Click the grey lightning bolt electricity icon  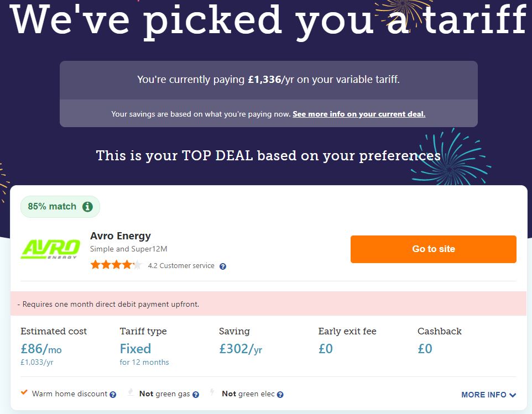coord(212,393)
